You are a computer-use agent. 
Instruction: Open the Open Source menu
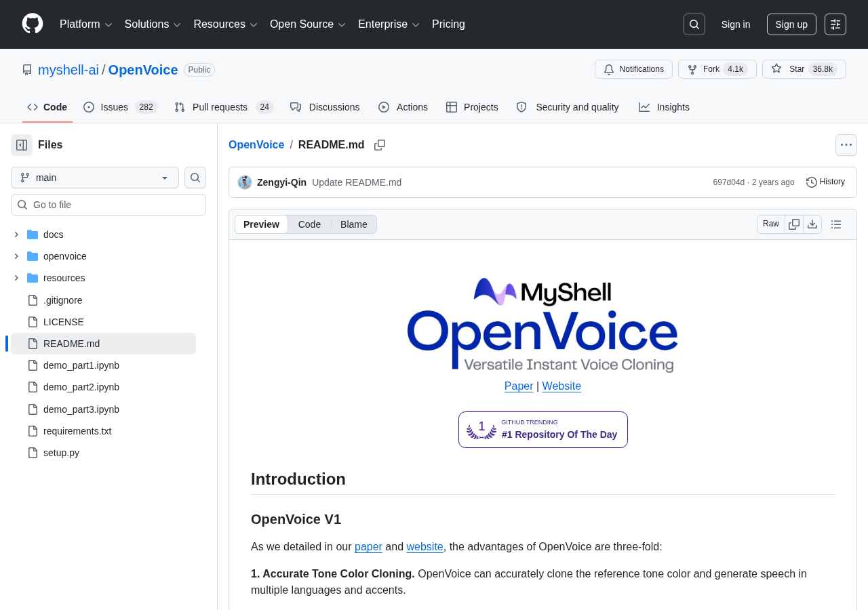pos(308,24)
